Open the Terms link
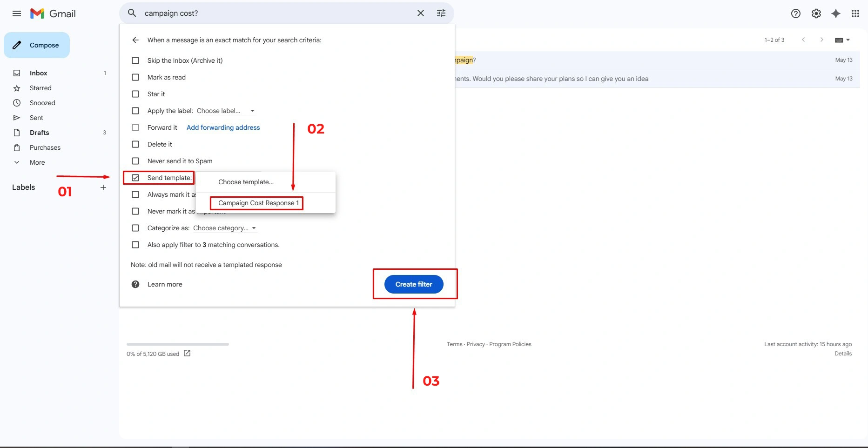The image size is (868, 448). click(x=454, y=344)
